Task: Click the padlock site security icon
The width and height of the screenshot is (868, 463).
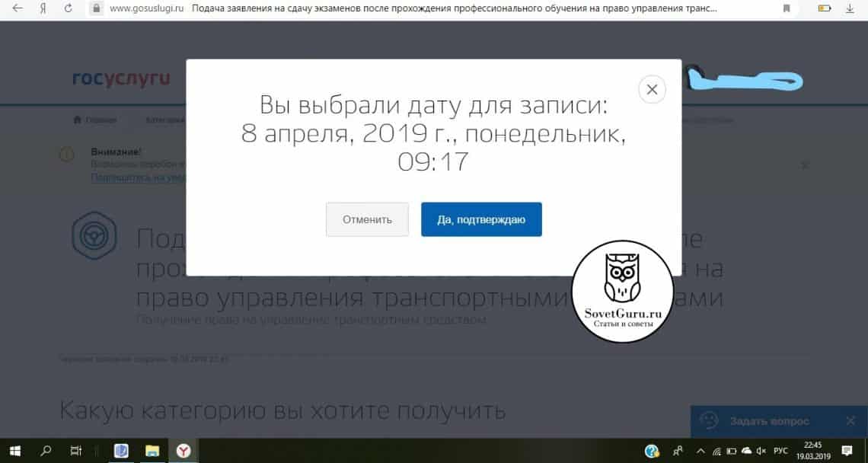Action: [96, 9]
